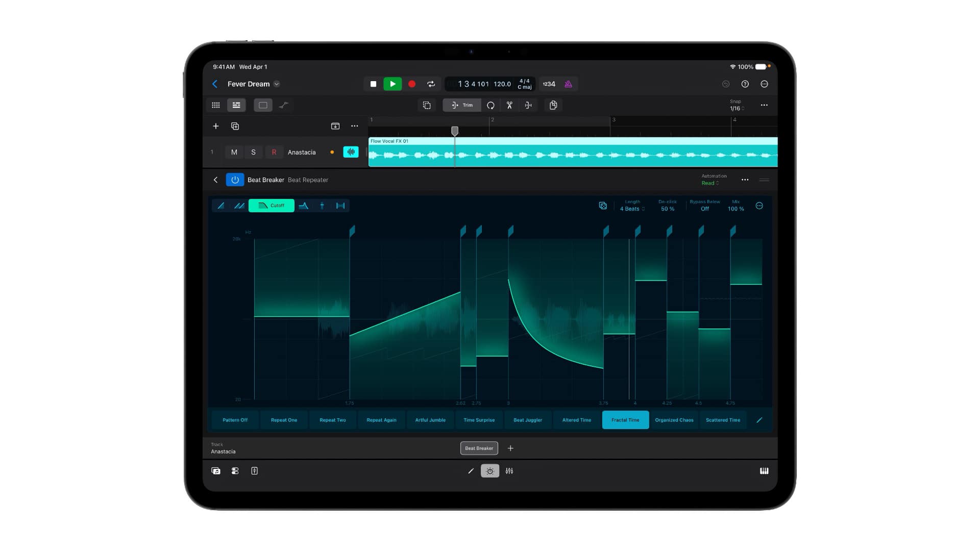Open the top-right more options circle
The height and width of the screenshot is (551, 980).
point(765,84)
